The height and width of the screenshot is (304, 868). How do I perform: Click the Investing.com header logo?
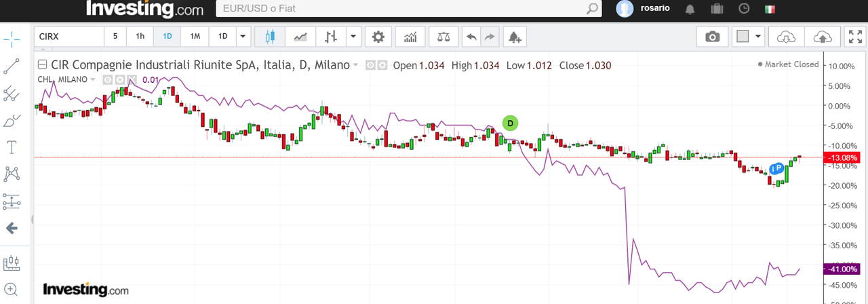(144, 9)
